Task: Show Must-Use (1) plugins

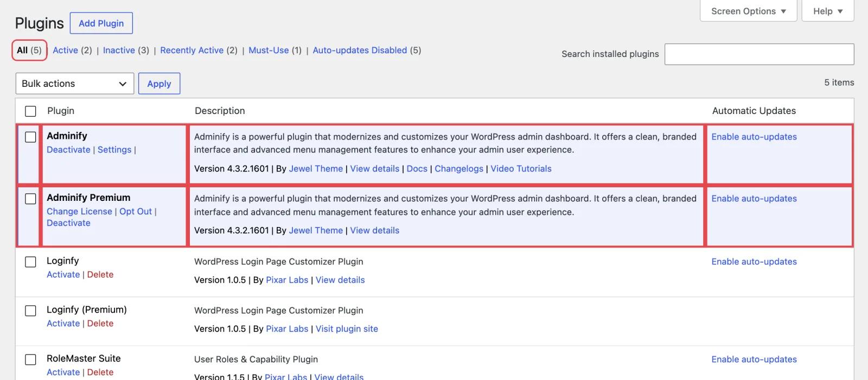Action: 275,50
